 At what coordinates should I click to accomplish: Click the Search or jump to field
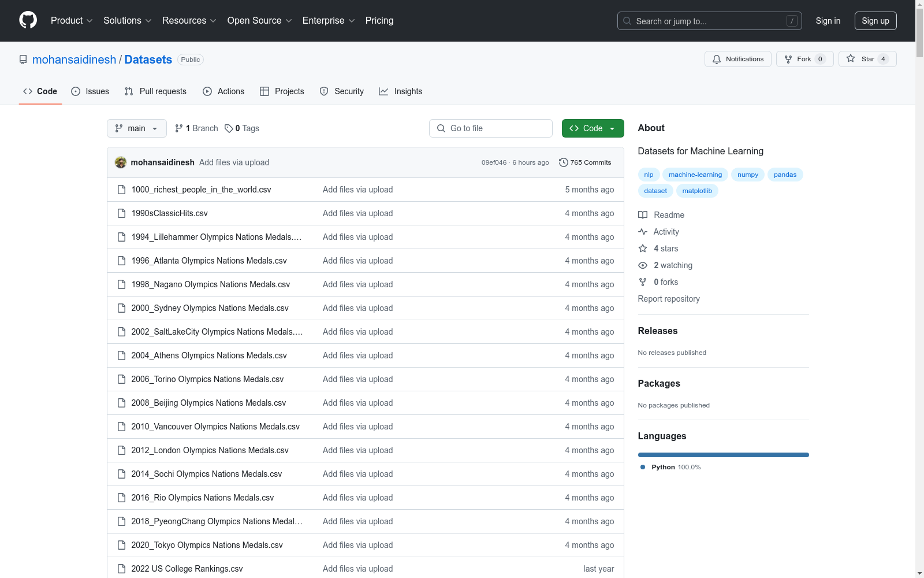(x=710, y=21)
